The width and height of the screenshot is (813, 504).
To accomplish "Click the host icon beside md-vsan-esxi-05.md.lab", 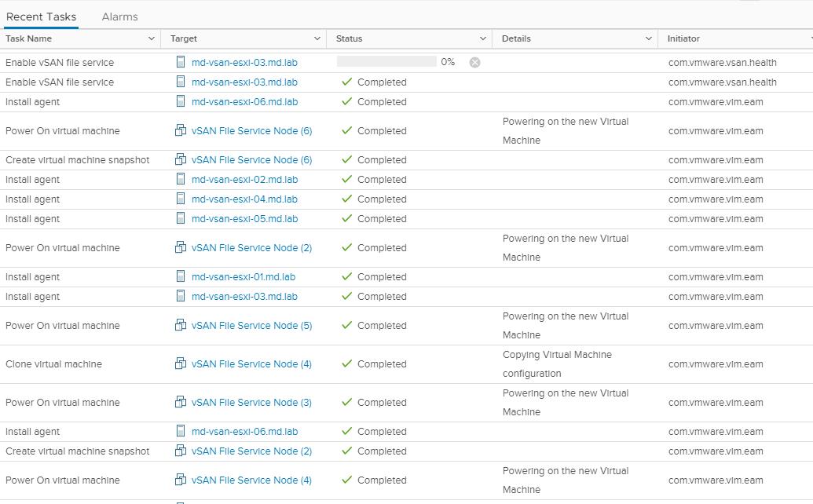I will 181,218.
